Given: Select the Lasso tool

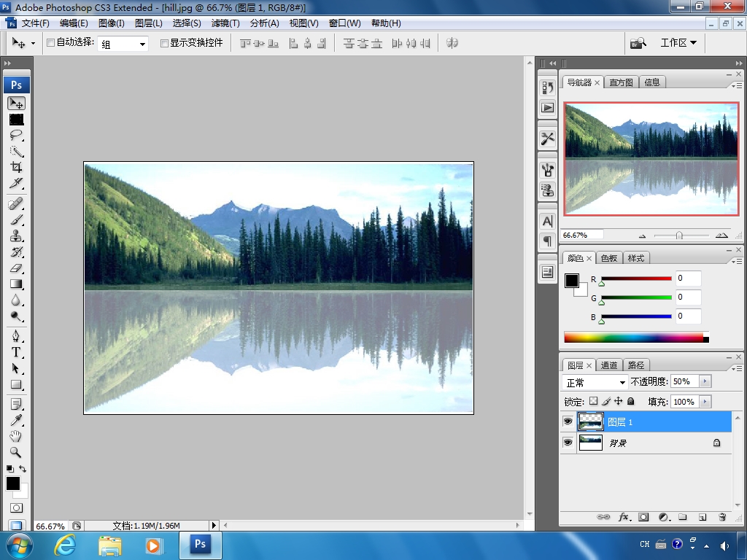Looking at the screenshot, I should [x=16, y=135].
